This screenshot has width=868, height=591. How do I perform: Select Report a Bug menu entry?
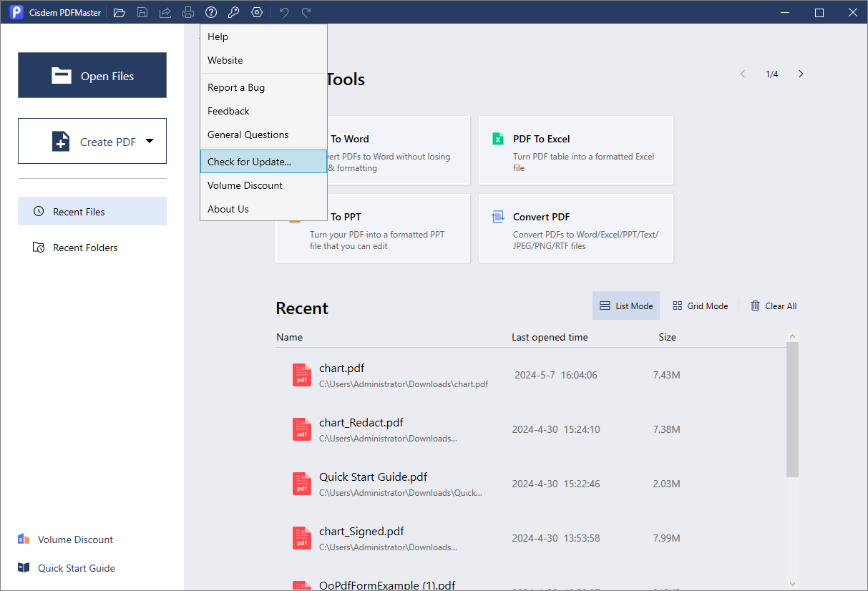pyautogui.click(x=263, y=87)
